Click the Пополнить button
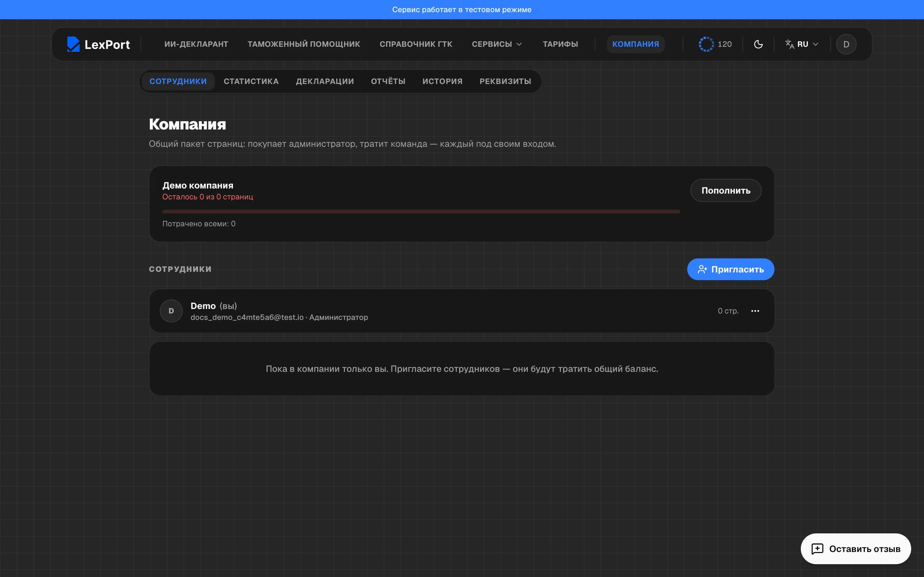The height and width of the screenshot is (577, 924). (x=725, y=190)
